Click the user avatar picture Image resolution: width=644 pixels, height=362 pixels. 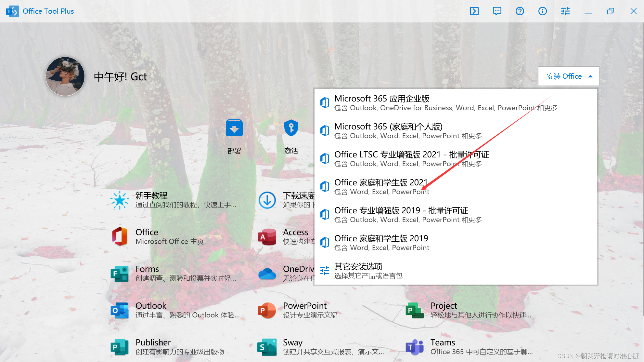(65, 76)
